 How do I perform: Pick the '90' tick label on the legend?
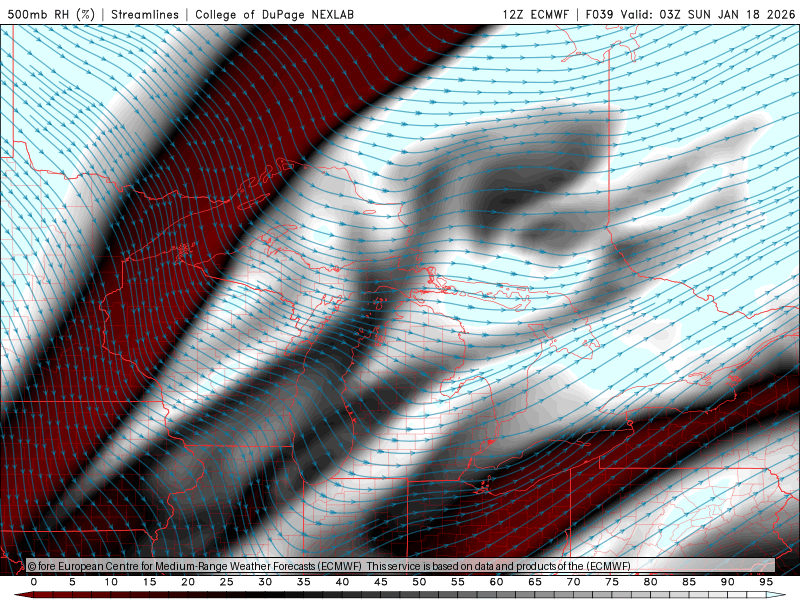click(728, 582)
